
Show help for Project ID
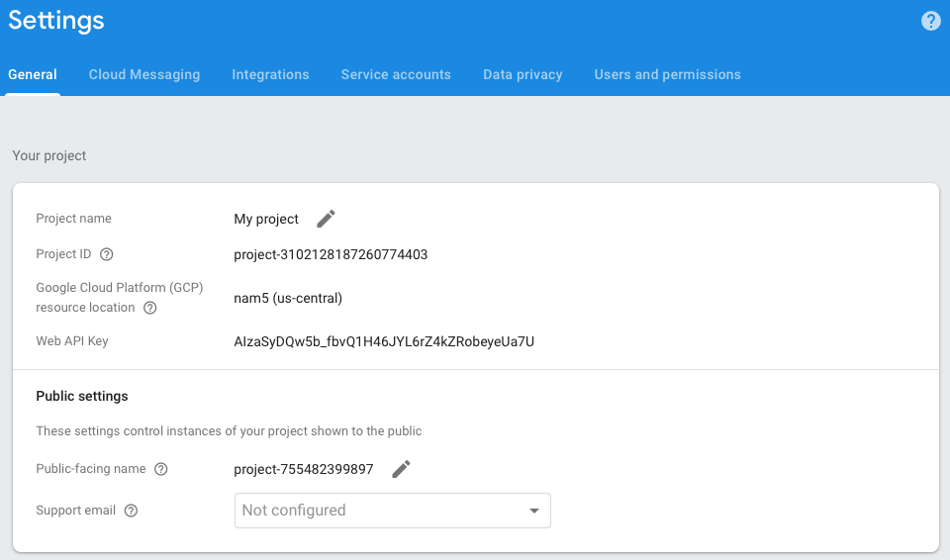click(x=107, y=254)
